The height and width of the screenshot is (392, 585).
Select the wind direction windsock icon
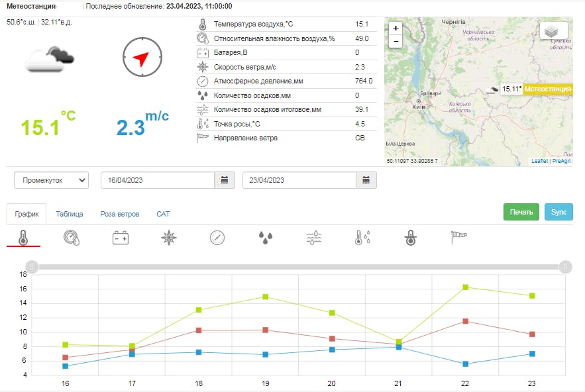[459, 238]
